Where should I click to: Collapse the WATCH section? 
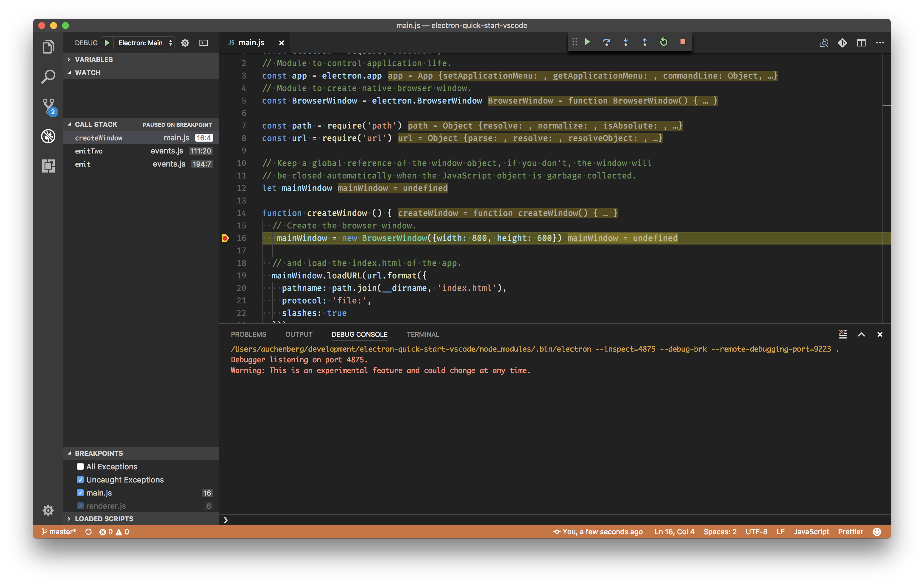pos(141,73)
